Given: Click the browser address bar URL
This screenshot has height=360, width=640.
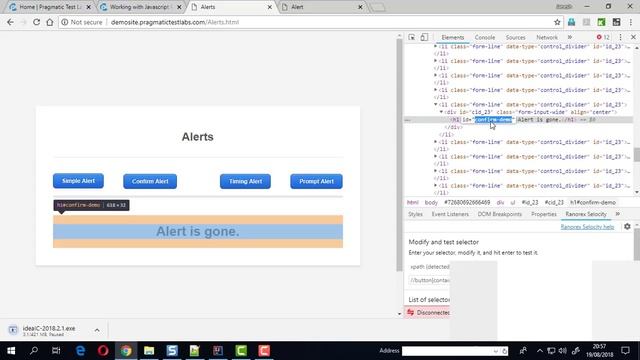Looking at the screenshot, I should [175, 22].
